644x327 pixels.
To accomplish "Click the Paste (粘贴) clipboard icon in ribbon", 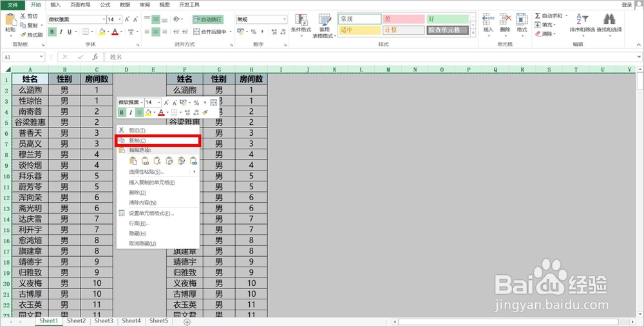I will coord(10,20).
